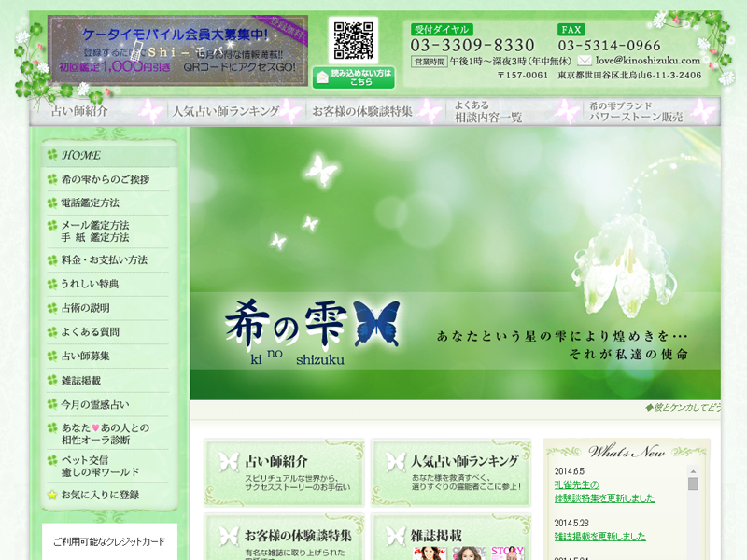Screen dimensions: 747x560
Task: Click the What's New scrollbar up arrow
Action: pyautogui.click(x=693, y=471)
